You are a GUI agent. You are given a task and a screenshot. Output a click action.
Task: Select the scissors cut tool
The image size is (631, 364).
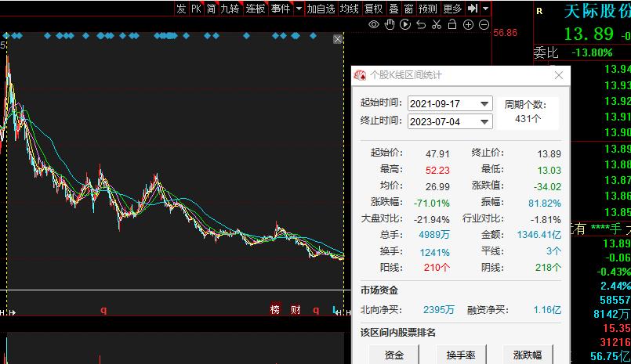tap(437, 24)
